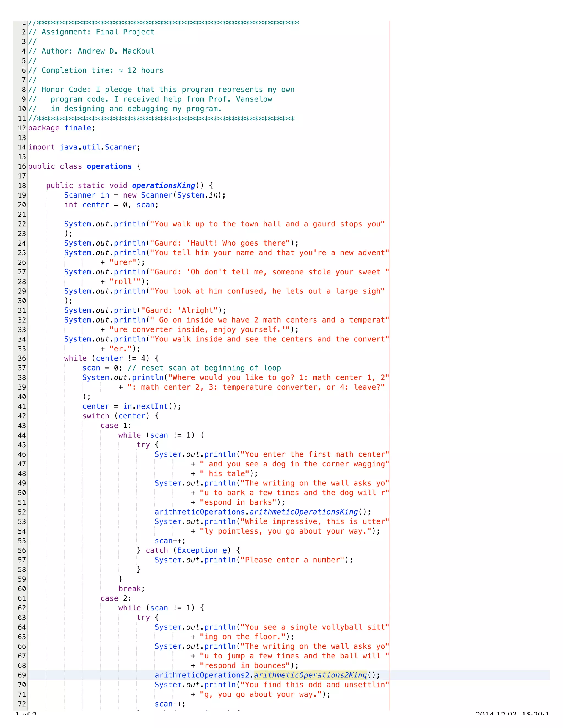Click the "import java.util.Scanner;" line

pos(84,147)
